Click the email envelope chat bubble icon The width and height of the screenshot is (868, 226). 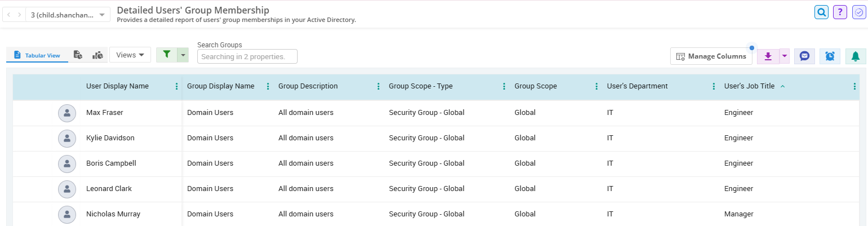(804, 56)
